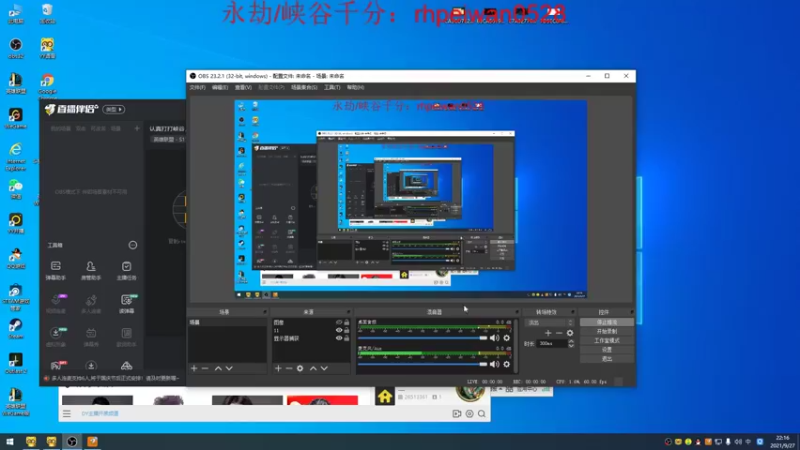The width and height of the screenshot is (800, 450).
Task: Toggle visibility eye of source 11
Action: (x=339, y=330)
